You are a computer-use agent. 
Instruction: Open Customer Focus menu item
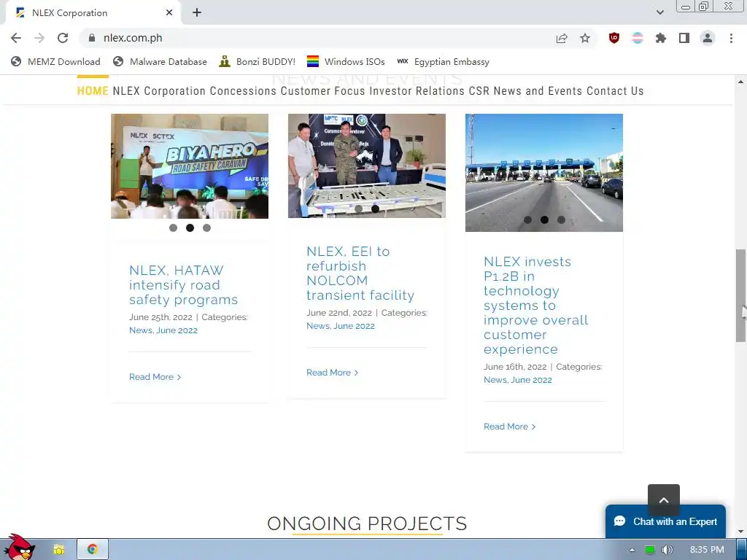(323, 90)
